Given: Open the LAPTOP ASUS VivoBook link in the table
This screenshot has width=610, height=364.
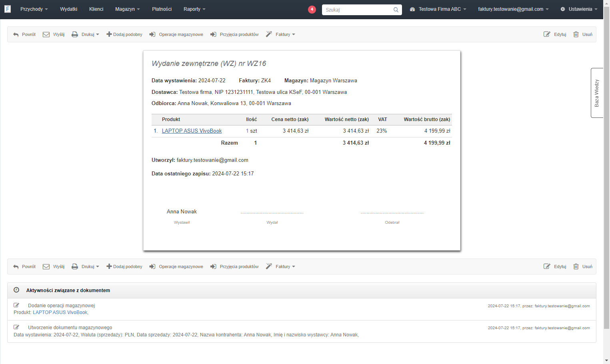Looking at the screenshot, I should (192, 131).
